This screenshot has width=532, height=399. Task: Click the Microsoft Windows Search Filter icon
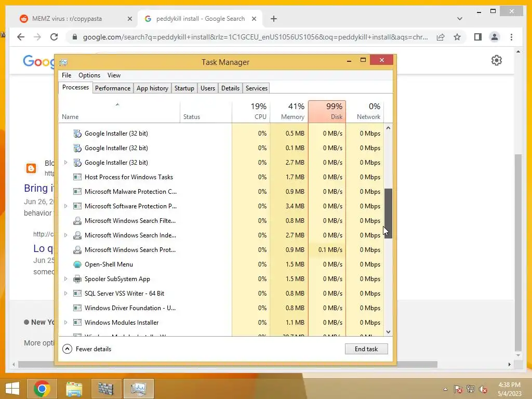pos(77,220)
